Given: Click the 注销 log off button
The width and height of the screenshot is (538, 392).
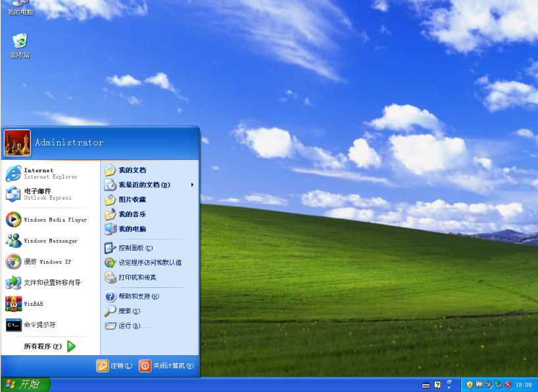Looking at the screenshot, I should [116, 366].
